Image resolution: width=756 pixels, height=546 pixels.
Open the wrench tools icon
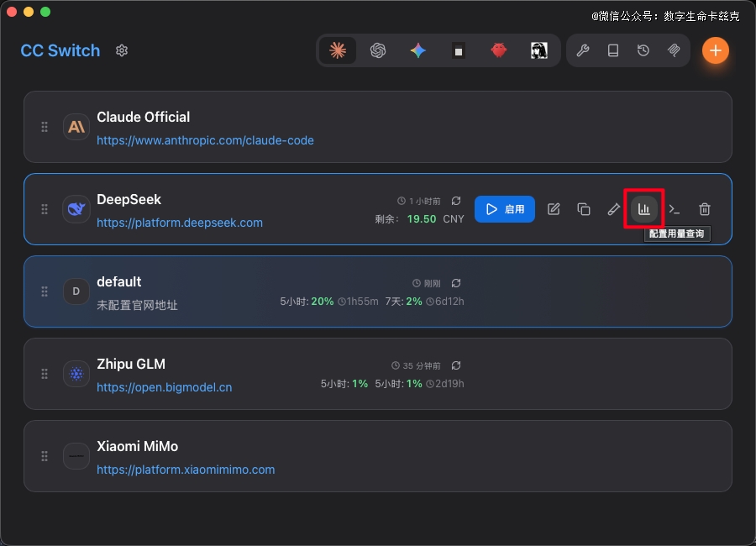point(583,50)
